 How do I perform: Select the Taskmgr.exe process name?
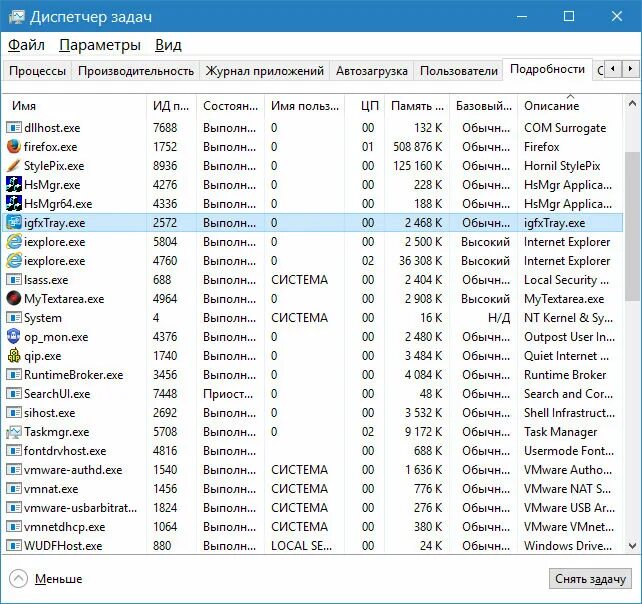pos(57,432)
